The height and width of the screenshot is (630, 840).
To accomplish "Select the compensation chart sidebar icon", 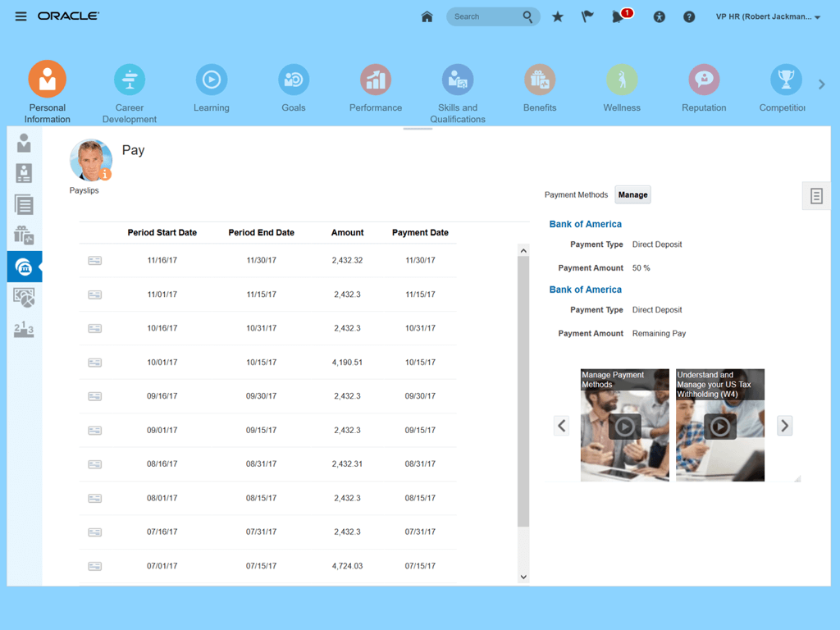I will click(x=24, y=297).
